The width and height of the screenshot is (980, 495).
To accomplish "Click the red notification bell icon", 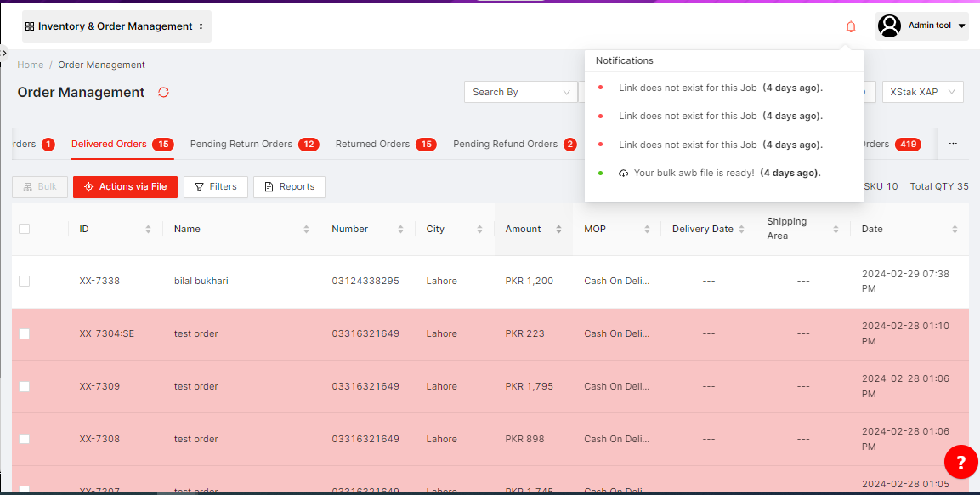I will [851, 27].
